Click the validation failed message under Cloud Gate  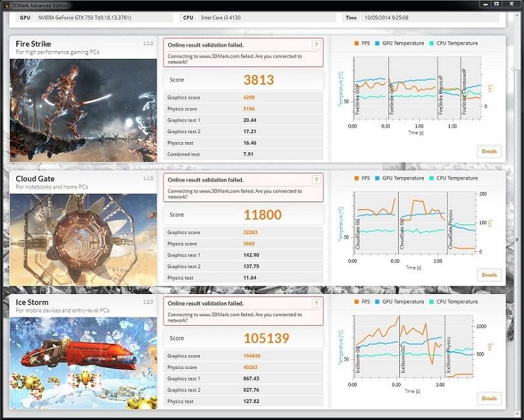click(x=244, y=187)
